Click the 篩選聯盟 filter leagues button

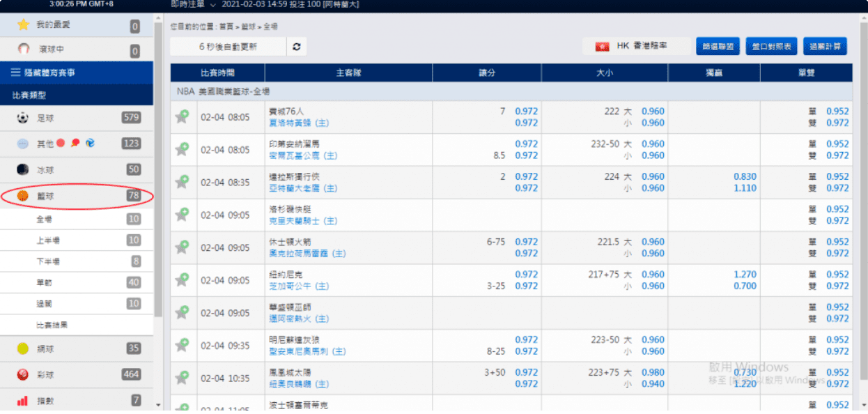click(x=718, y=47)
